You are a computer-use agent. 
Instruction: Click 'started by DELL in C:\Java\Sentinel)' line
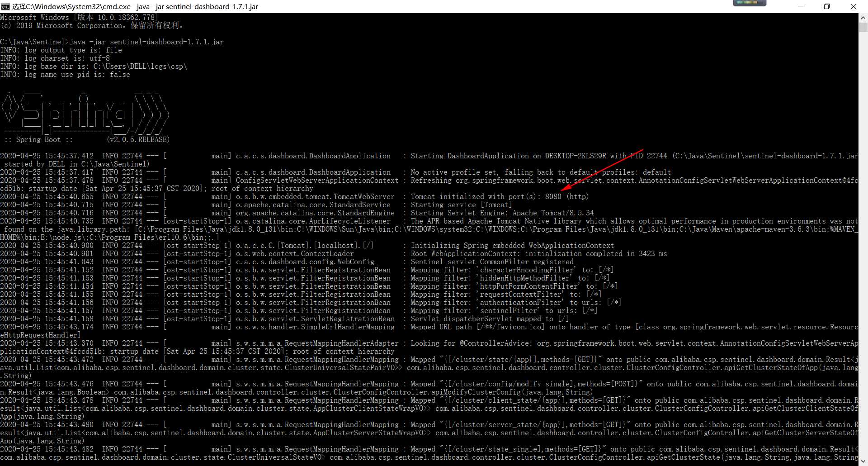[76, 164]
